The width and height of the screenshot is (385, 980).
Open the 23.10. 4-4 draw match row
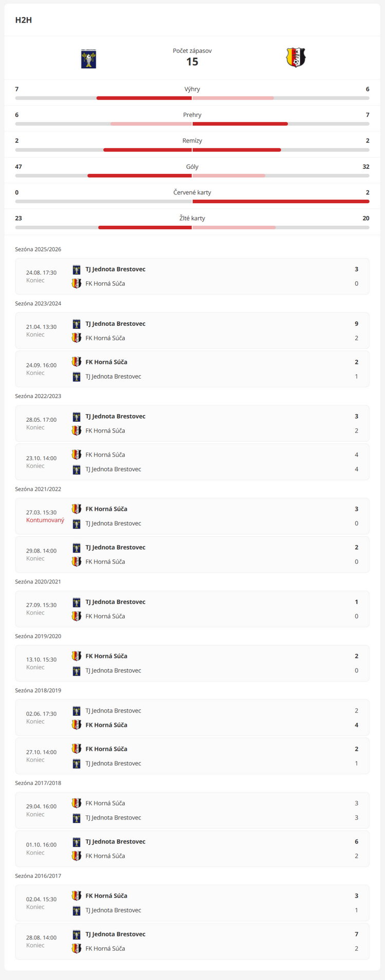192,462
